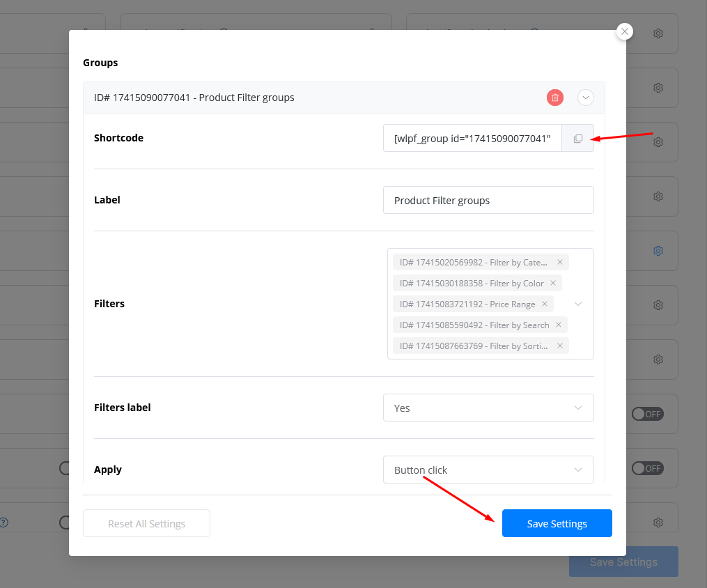Open the Filters label dropdown showing Yes

click(x=488, y=408)
